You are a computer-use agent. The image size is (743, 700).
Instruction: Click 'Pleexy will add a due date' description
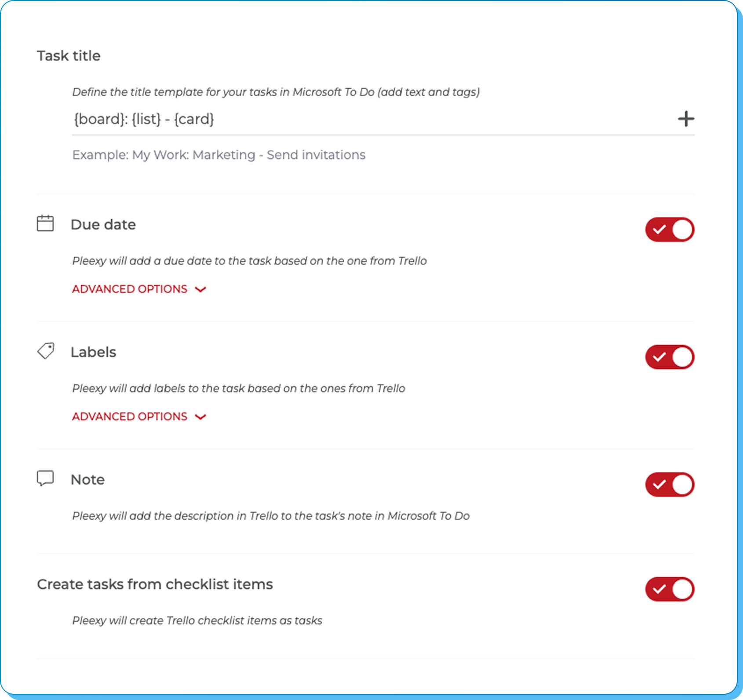250,261
